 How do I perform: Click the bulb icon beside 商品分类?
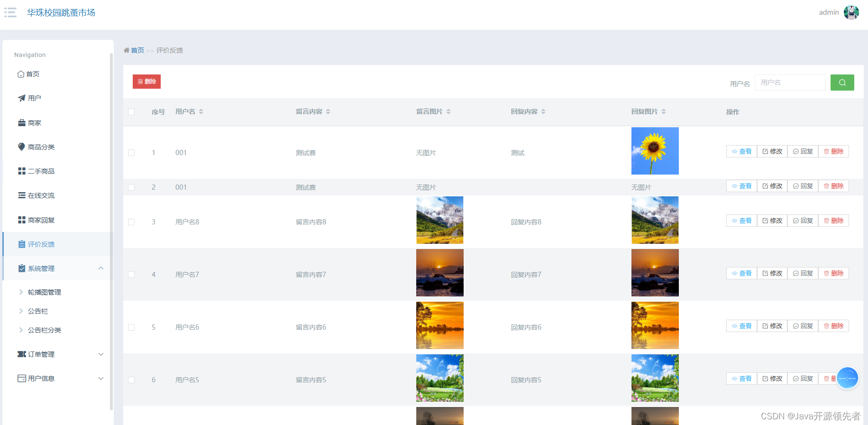click(x=22, y=147)
